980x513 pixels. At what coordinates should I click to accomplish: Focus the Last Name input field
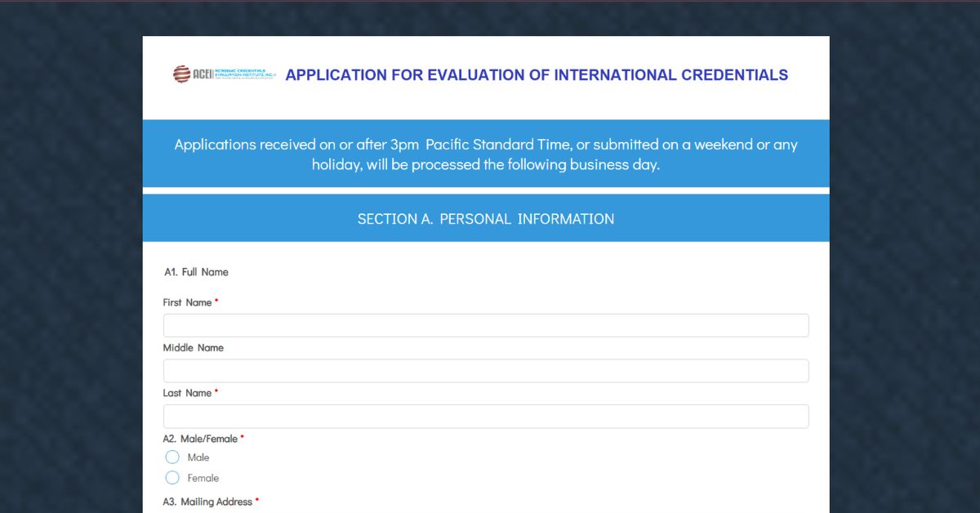pyautogui.click(x=486, y=417)
